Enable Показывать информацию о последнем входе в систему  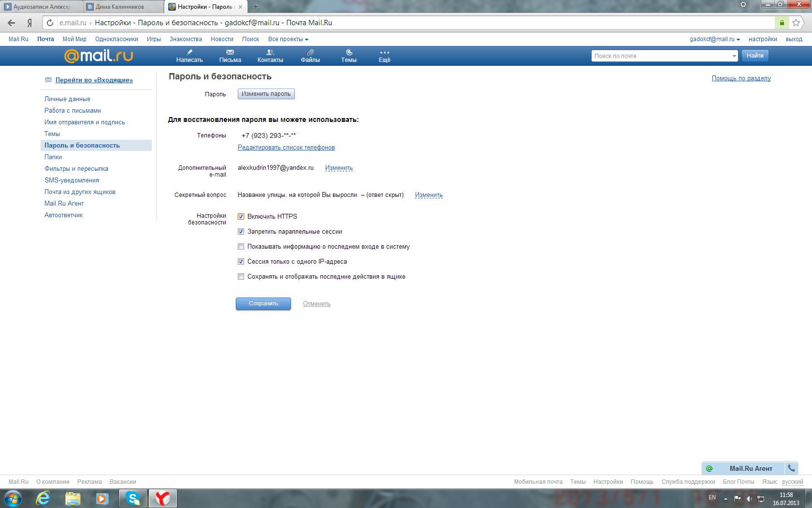241,246
